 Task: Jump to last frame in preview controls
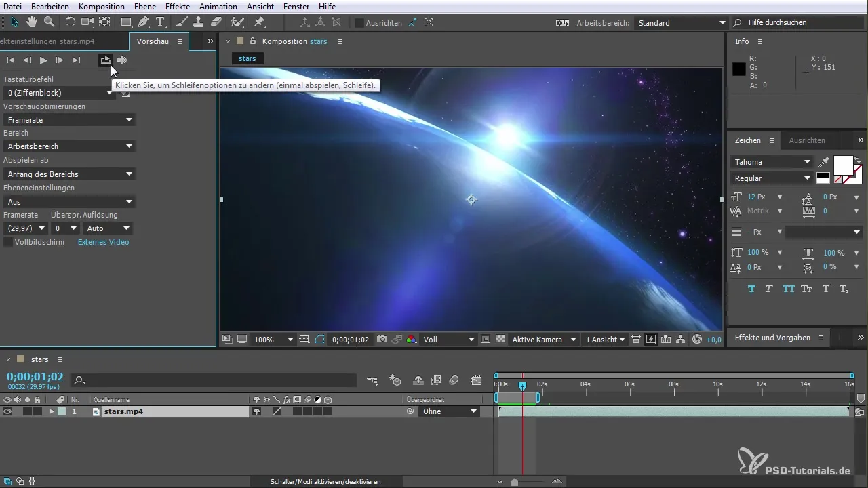point(76,60)
